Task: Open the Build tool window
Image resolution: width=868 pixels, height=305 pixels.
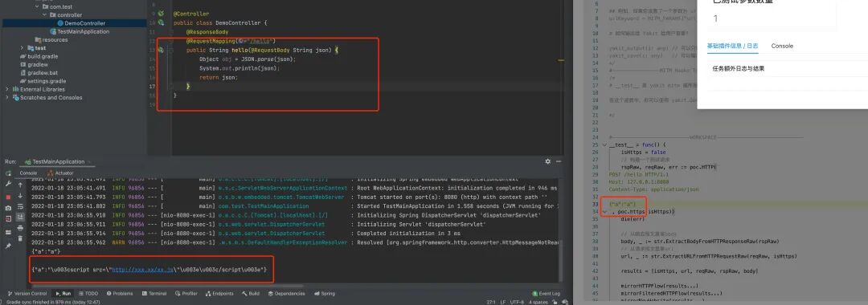Action: 251,294
